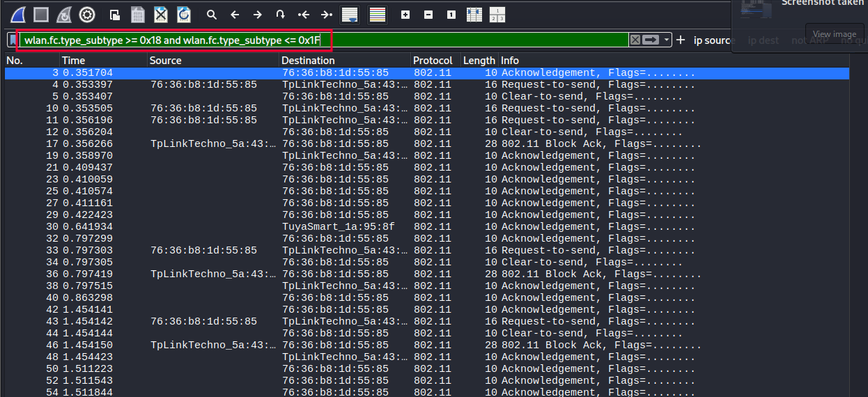
Task: Go back in packet history
Action: 235,15
